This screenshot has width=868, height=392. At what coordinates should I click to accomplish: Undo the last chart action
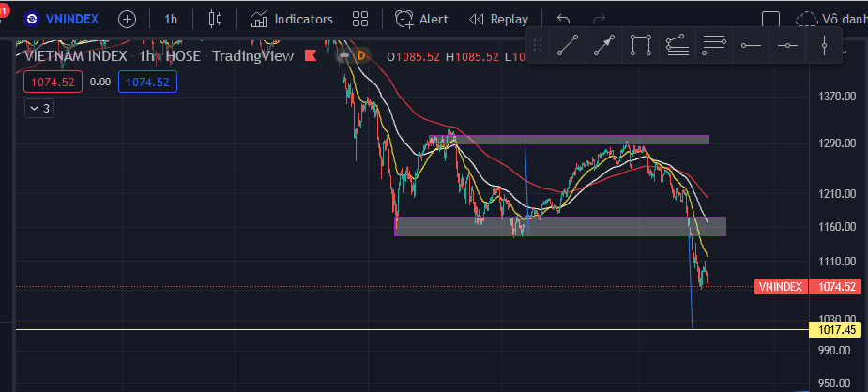click(564, 20)
